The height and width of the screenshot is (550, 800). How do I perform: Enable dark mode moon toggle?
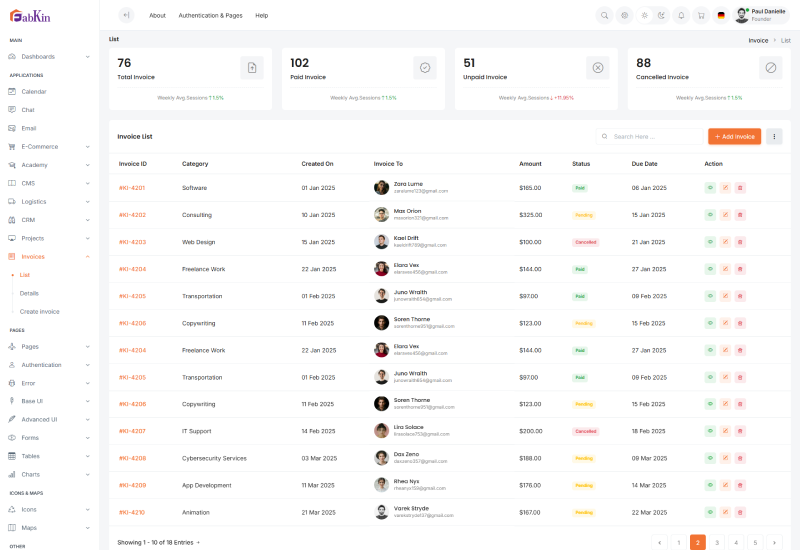(x=660, y=15)
